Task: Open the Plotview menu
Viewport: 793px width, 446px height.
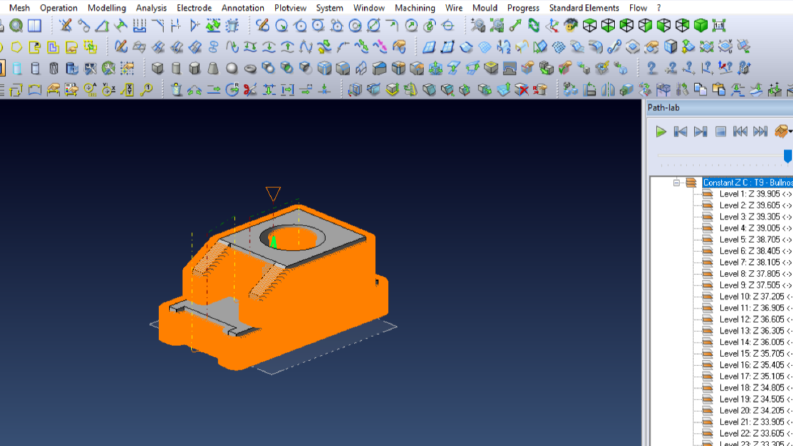Action: coord(290,8)
